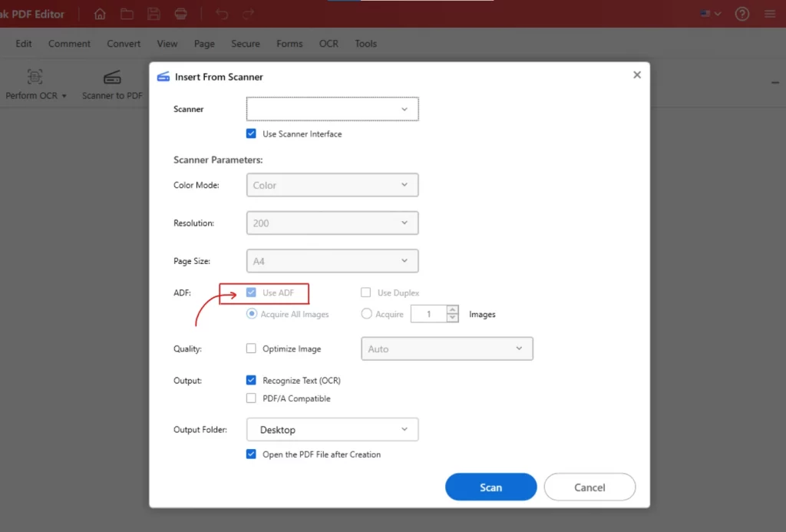Uncheck Recognize Text (OCR)
Image resolution: width=786 pixels, height=532 pixels.
click(251, 380)
